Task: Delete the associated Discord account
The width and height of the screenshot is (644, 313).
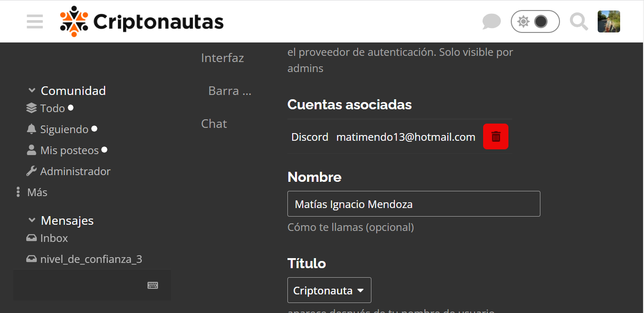Action: point(496,137)
